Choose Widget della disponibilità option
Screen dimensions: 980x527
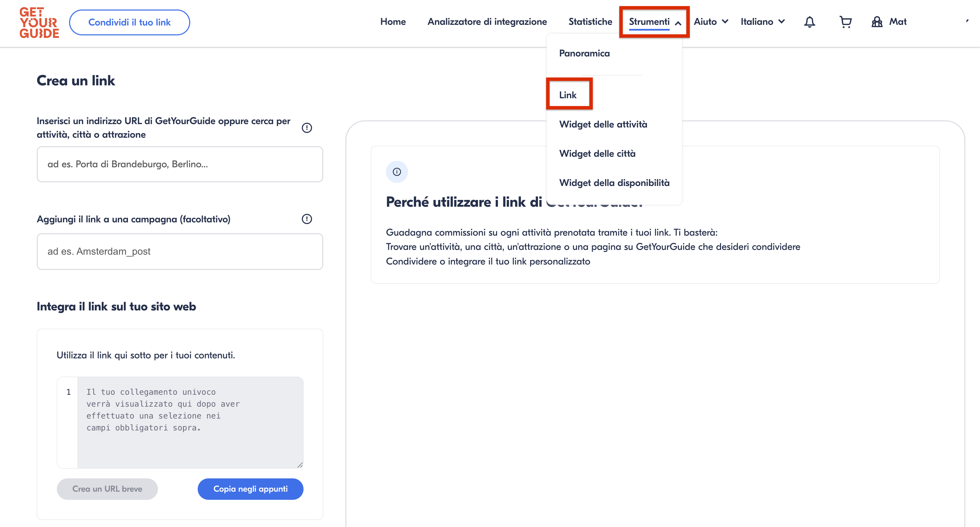tap(614, 183)
